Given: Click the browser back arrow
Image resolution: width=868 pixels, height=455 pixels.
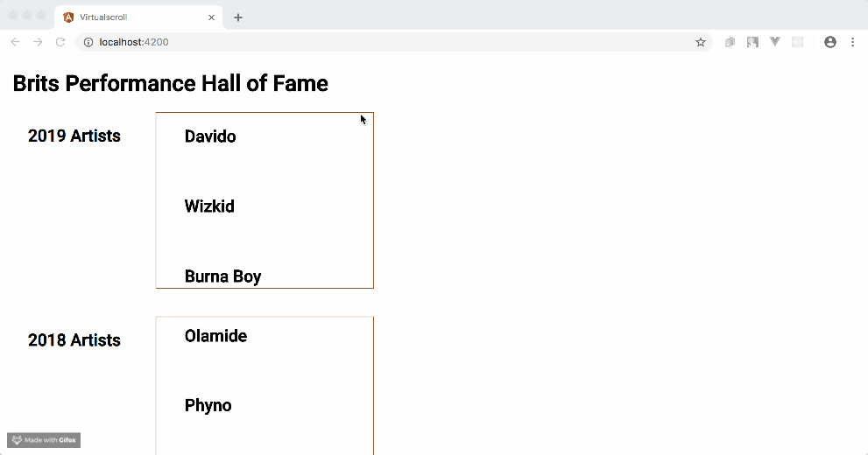Looking at the screenshot, I should (x=15, y=42).
